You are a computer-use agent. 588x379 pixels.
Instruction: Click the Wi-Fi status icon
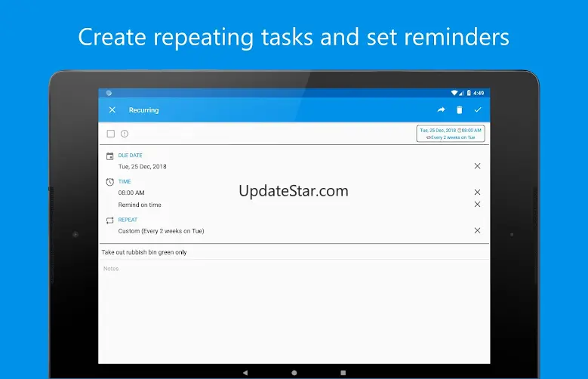454,93
